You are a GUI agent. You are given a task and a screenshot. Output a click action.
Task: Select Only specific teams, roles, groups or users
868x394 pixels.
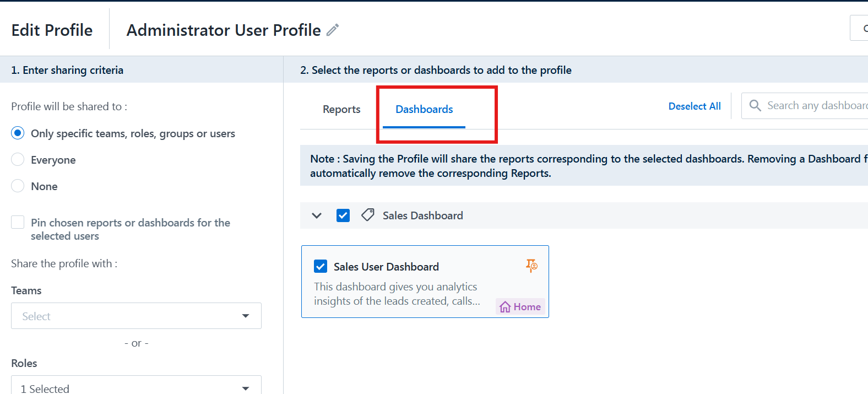click(18, 133)
